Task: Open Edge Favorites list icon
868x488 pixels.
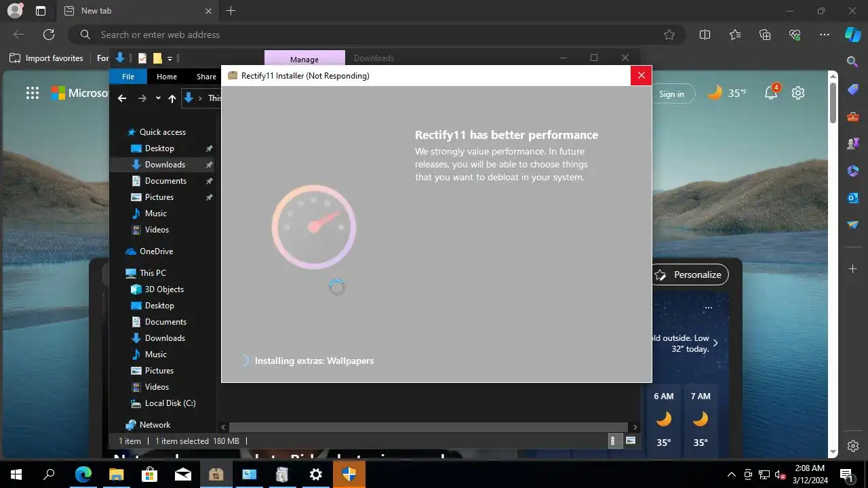Action: 735,35
